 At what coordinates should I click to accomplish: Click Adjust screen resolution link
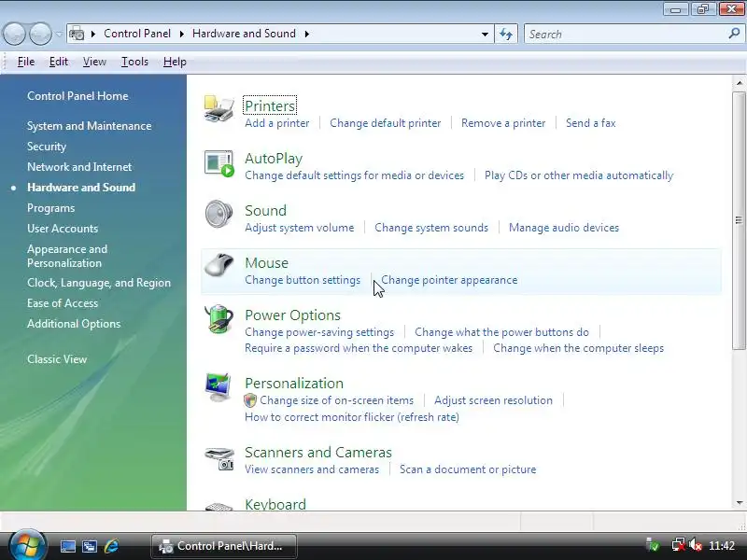click(x=493, y=400)
